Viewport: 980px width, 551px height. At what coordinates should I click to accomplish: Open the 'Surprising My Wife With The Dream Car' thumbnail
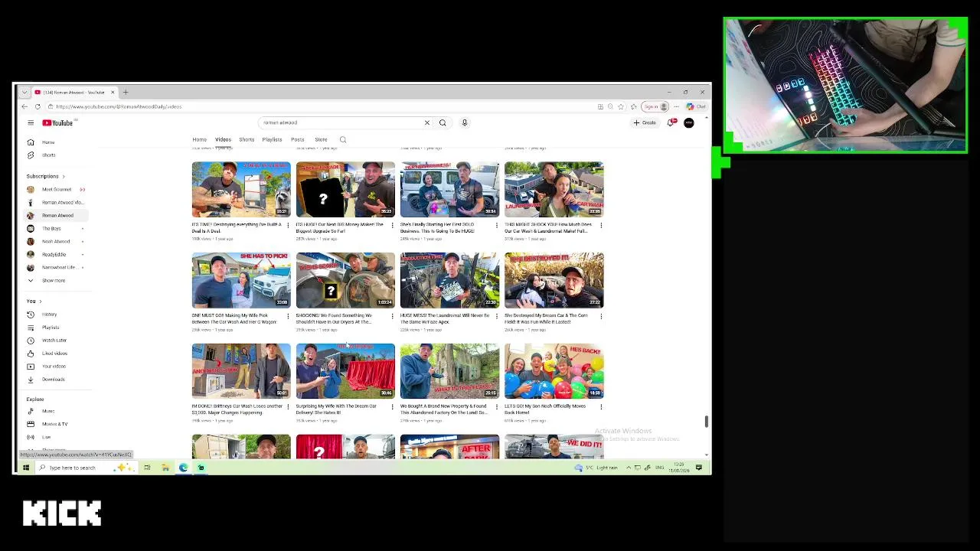(x=345, y=371)
